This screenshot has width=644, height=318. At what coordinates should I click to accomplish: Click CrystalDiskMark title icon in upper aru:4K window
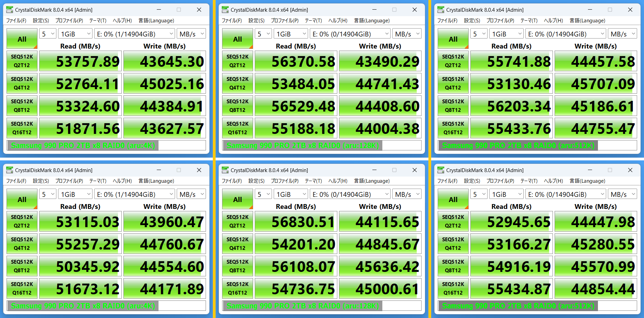(10, 10)
